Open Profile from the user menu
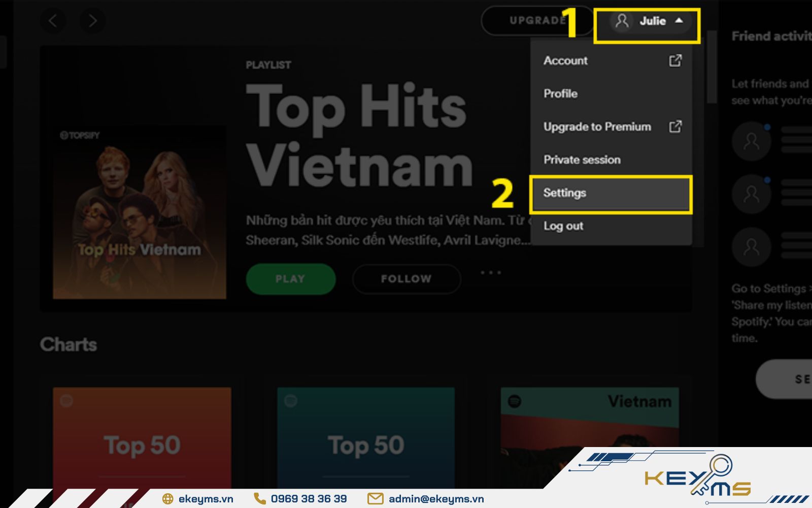The image size is (812, 508). tap(612, 93)
